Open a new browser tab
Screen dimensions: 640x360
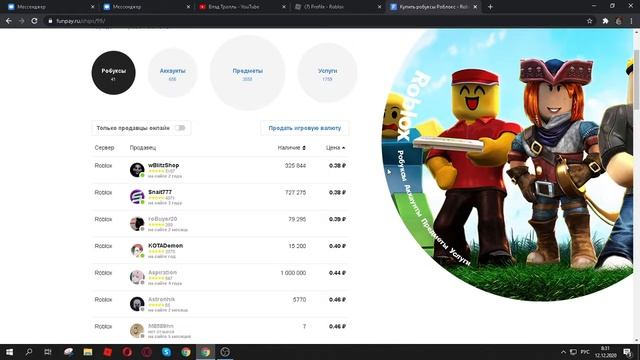490,7
